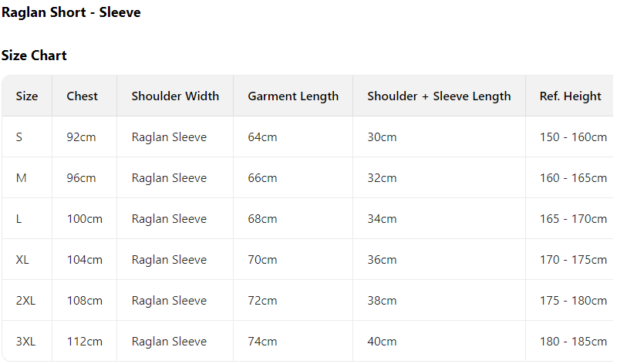Select the 104cm chest measurement
The height and width of the screenshot is (364, 617).
click(84, 260)
